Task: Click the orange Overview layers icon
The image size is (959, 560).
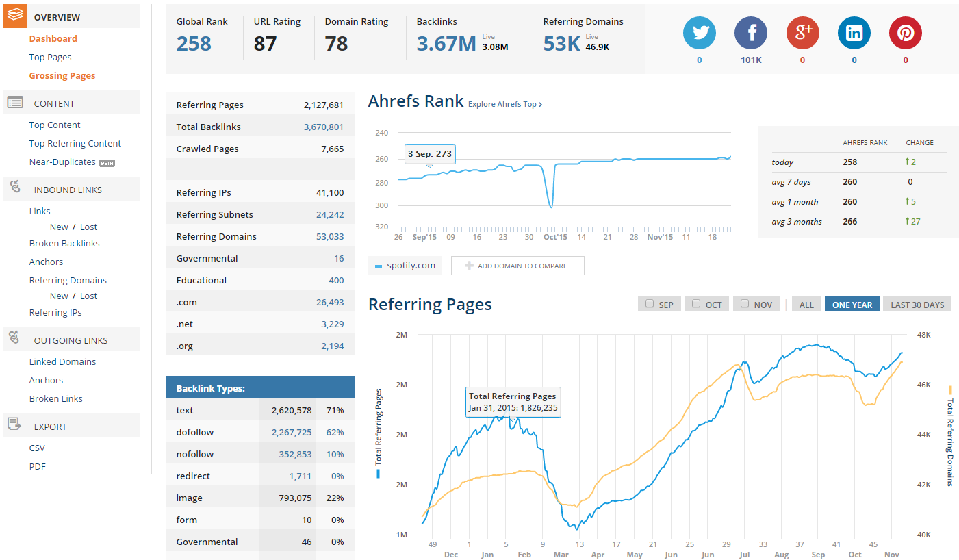Action: click(x=15, y=16)
